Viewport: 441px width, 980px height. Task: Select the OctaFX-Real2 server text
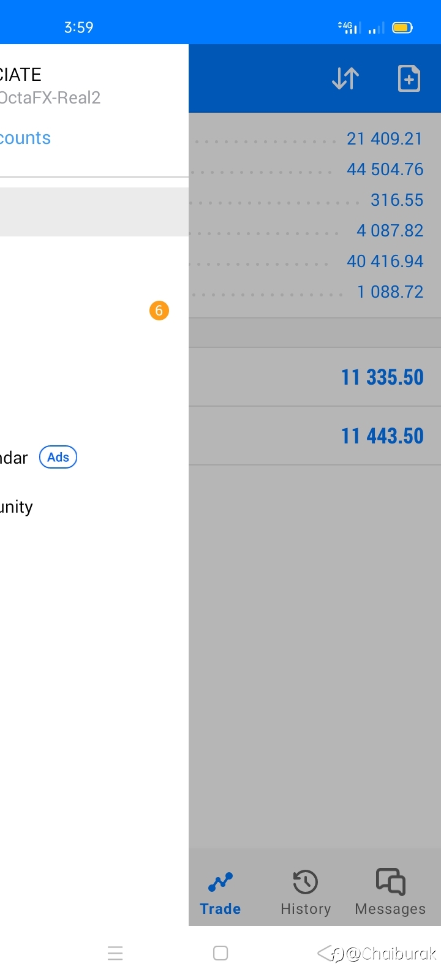pos(50,98)
